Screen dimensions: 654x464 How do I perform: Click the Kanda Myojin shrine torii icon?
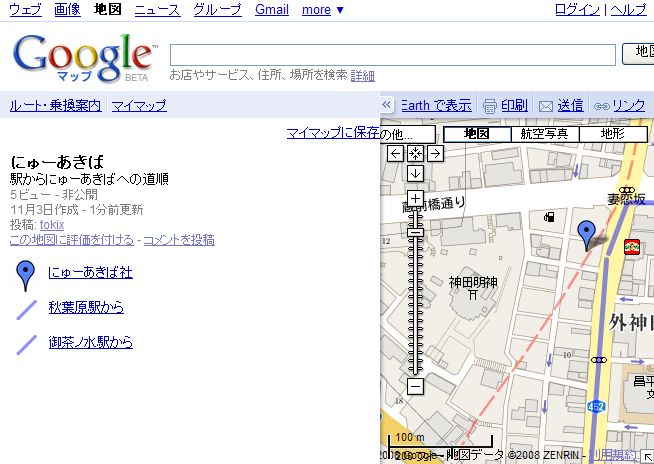click(473, 295)
